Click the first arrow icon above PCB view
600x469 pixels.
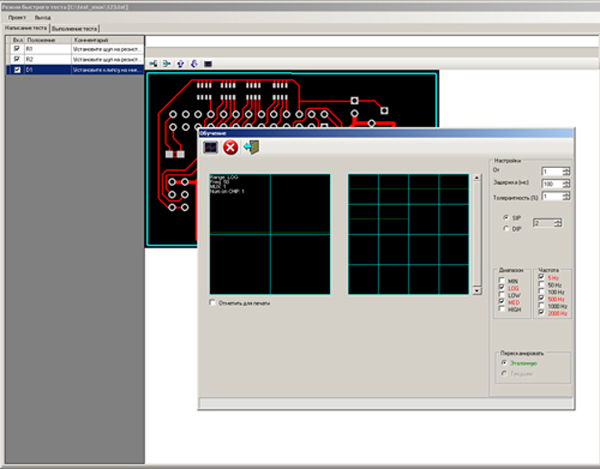click(x=154, y=63)
